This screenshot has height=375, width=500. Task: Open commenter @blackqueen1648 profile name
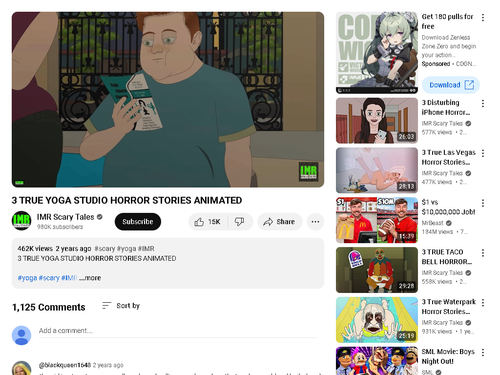65,365
